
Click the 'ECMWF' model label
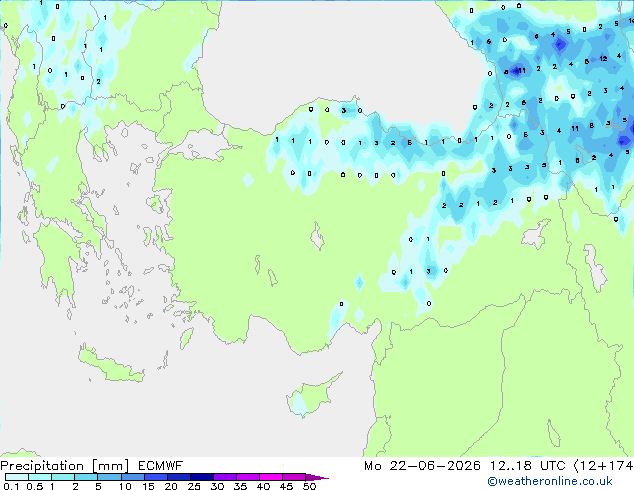click(161, 466)
